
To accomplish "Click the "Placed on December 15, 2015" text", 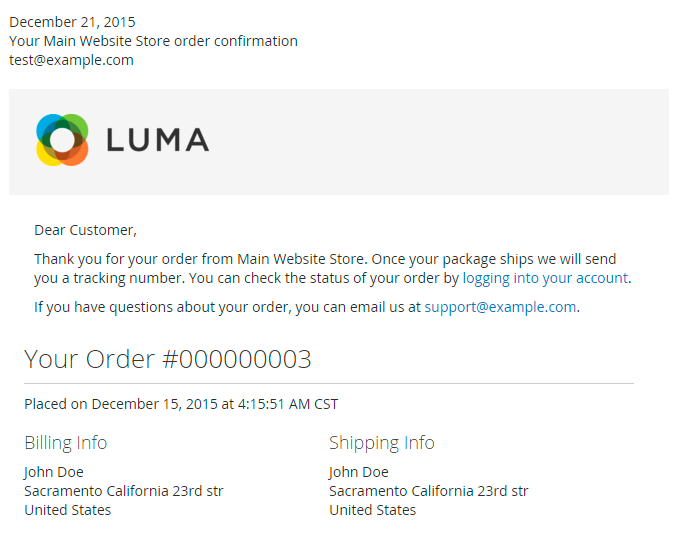I will [x=181, y=404].
